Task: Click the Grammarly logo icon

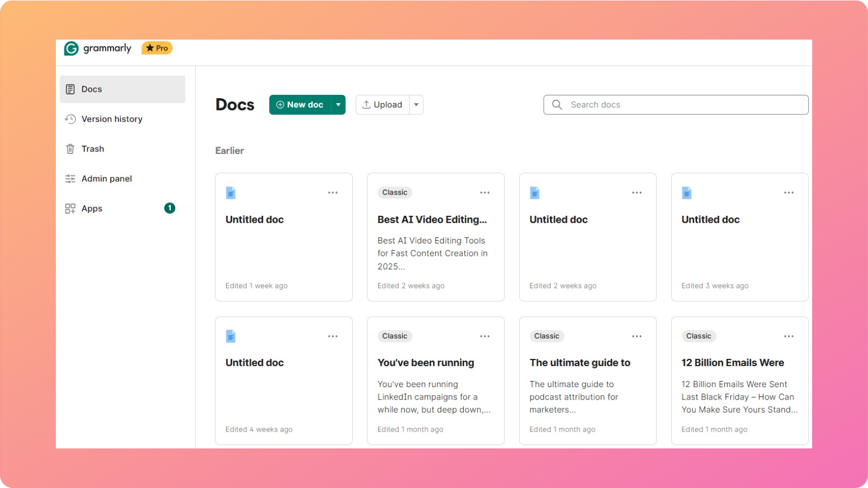Action: [71, 48]
